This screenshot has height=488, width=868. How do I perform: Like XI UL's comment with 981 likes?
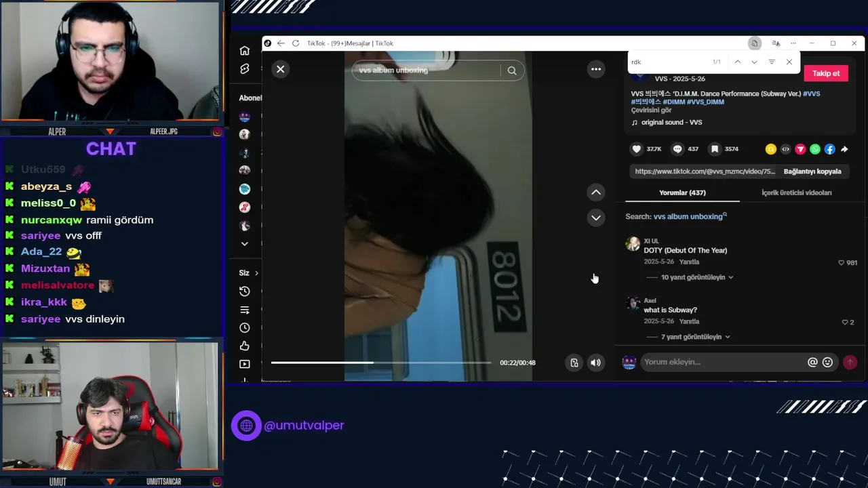point(842,262)
